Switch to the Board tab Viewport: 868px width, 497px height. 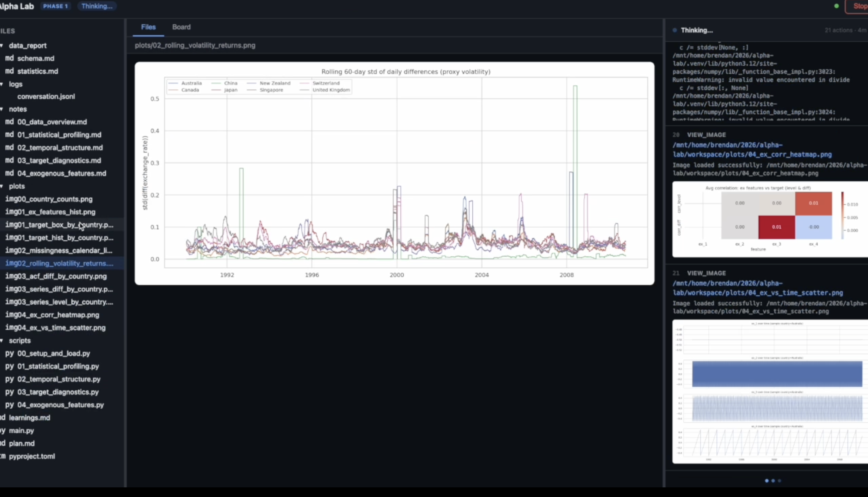pos(181,27)
